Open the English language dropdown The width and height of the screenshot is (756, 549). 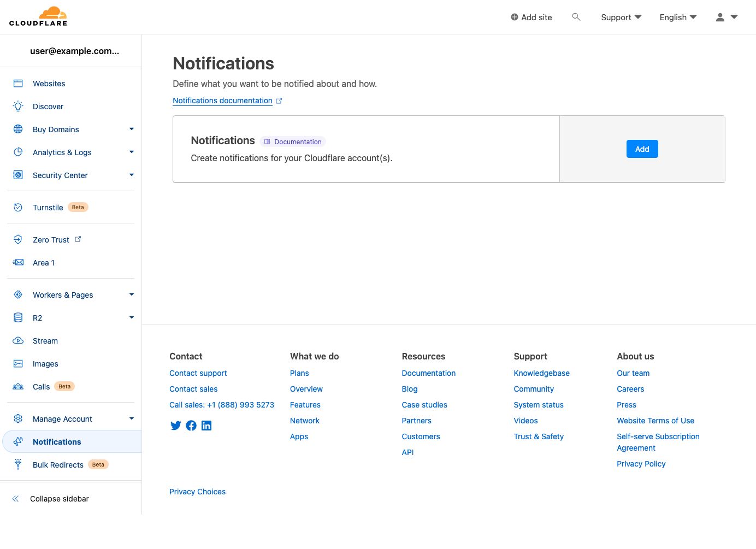point(678,17)
